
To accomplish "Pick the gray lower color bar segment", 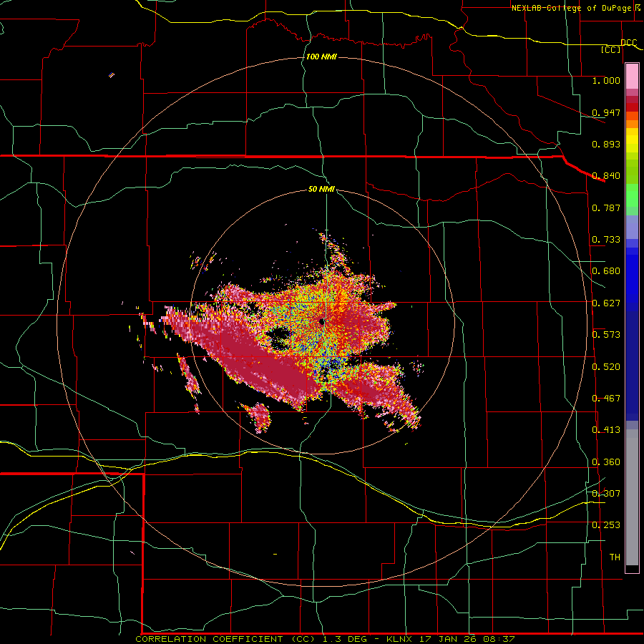I will (x=632, y=497).
